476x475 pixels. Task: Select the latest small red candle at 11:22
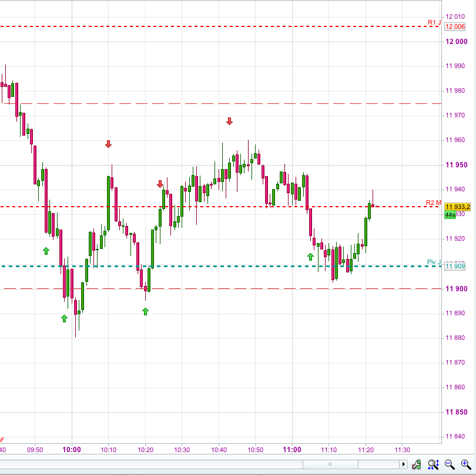coord(373,206)
